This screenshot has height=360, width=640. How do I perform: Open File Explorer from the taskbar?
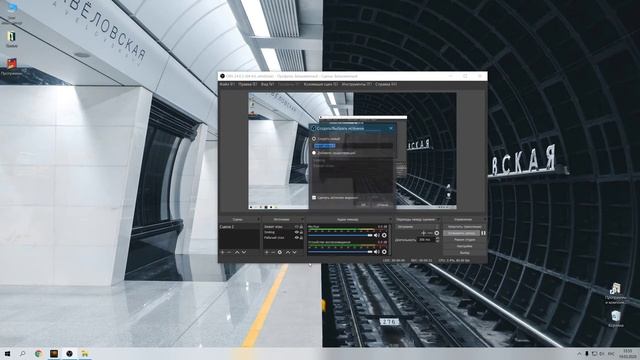pyautogui.click(x=85, y=353)
